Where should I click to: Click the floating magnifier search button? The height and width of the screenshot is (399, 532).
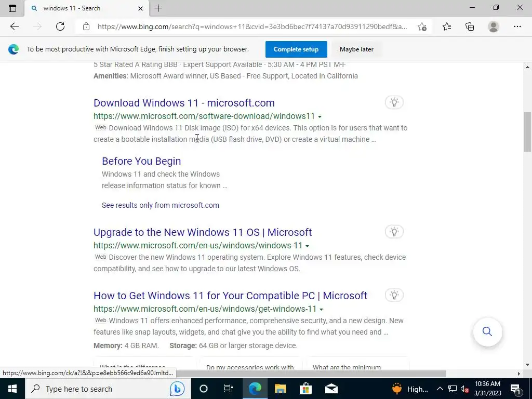coord(487,331)
